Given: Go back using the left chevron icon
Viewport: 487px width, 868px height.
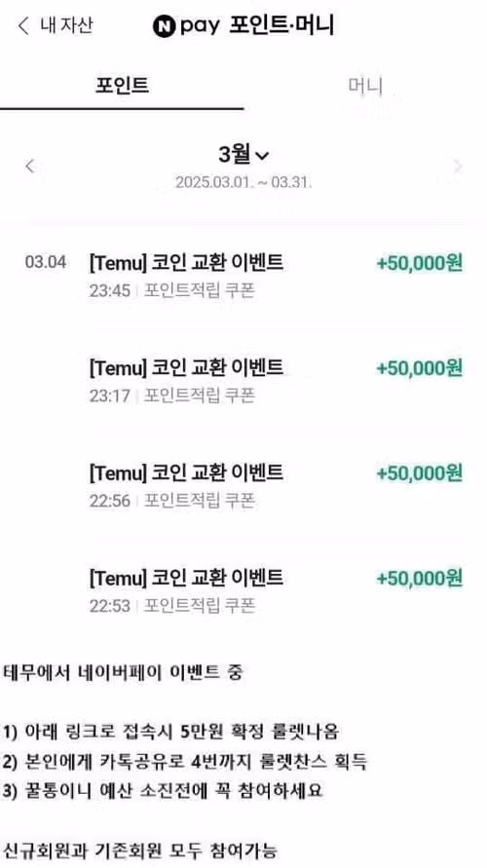Looking at the screenshot, I should pos(23,26).
